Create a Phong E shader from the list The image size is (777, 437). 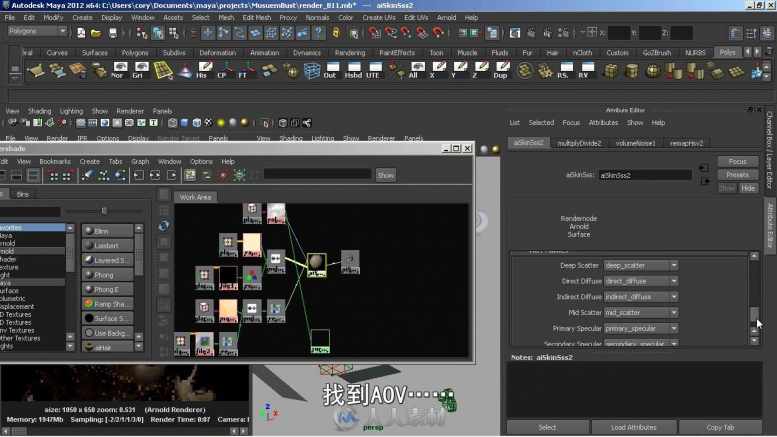[107, 289]
